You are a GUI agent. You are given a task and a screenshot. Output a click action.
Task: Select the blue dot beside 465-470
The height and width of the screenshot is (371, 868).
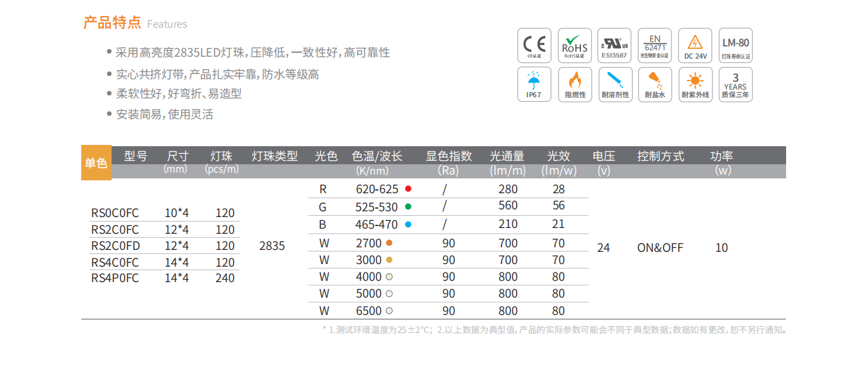408,225
